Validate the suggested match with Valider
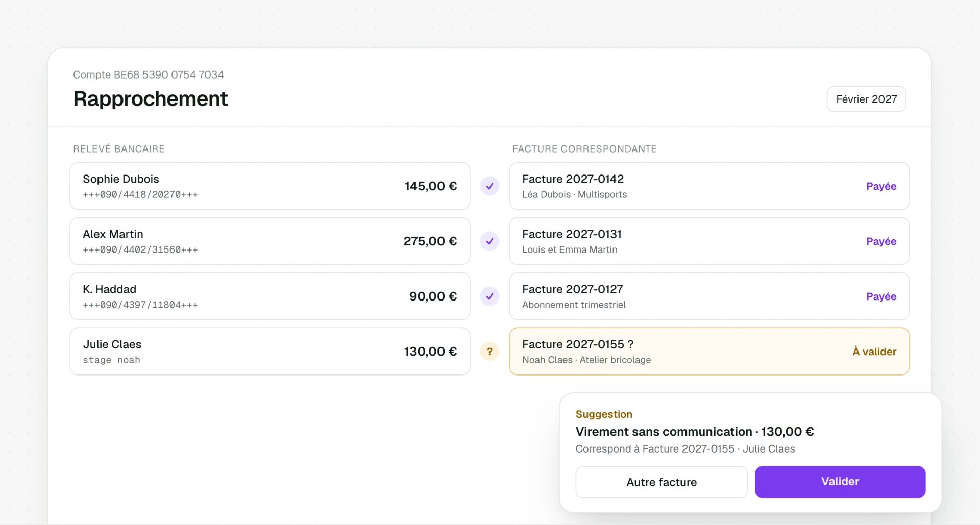980x525 pixels. 840,482
